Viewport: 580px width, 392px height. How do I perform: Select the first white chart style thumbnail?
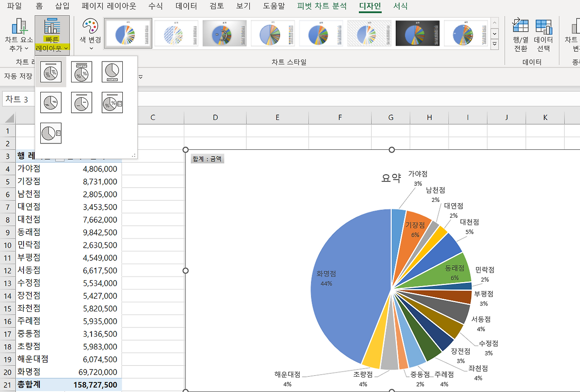coord(128,33)
